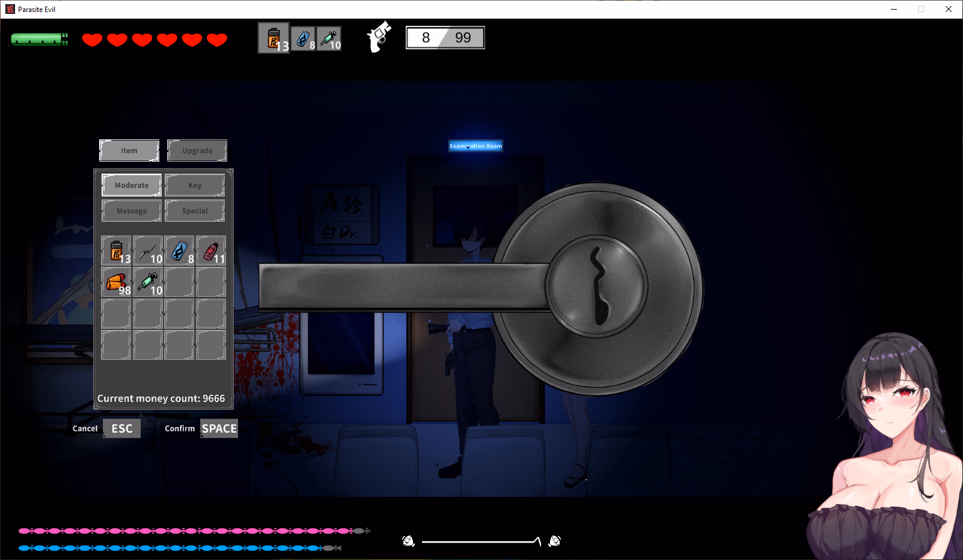The height and width of the screenshot is (560, 963).
Task: Click the SPACE confirm button
Action: coord(219,428)
